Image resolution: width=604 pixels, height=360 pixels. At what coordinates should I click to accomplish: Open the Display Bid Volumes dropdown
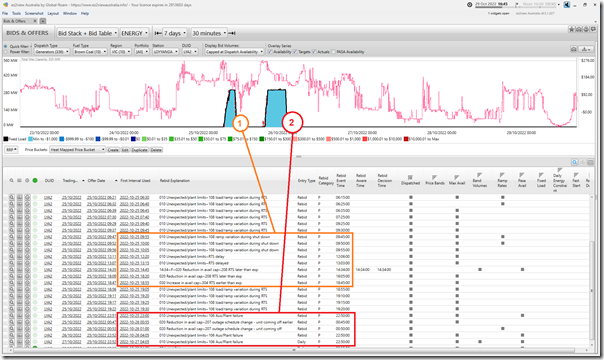[234, 52]
